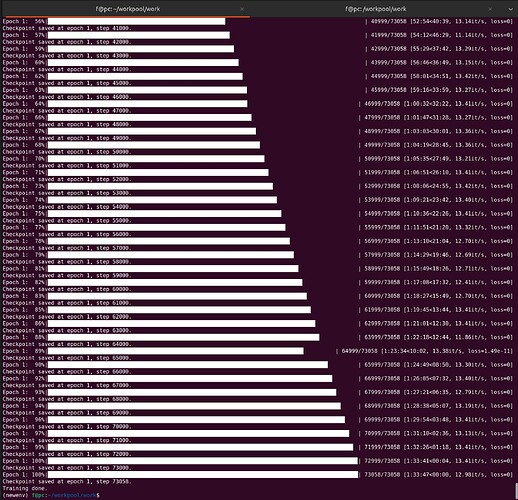
Task: Close the active terminal tab with orange underline
Action: (x=242, y=9)
